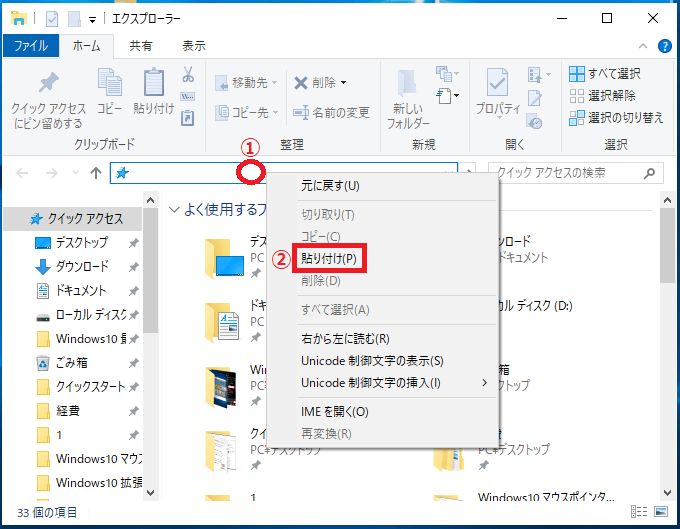
Task: Click the new folder icon in title bar
Action: pos(74,19)
